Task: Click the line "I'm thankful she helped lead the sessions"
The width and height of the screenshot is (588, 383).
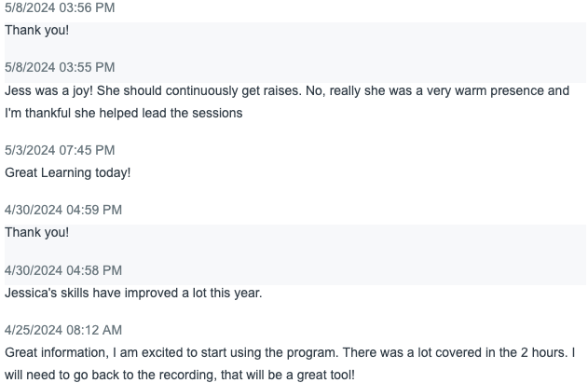Action: pyautogui.click(x=124, y=113)
